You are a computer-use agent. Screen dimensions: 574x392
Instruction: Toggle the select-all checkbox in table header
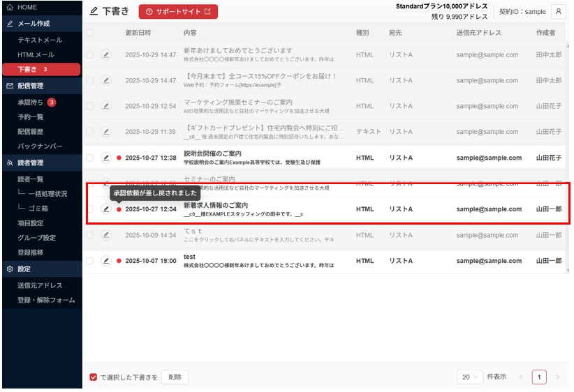89,33
